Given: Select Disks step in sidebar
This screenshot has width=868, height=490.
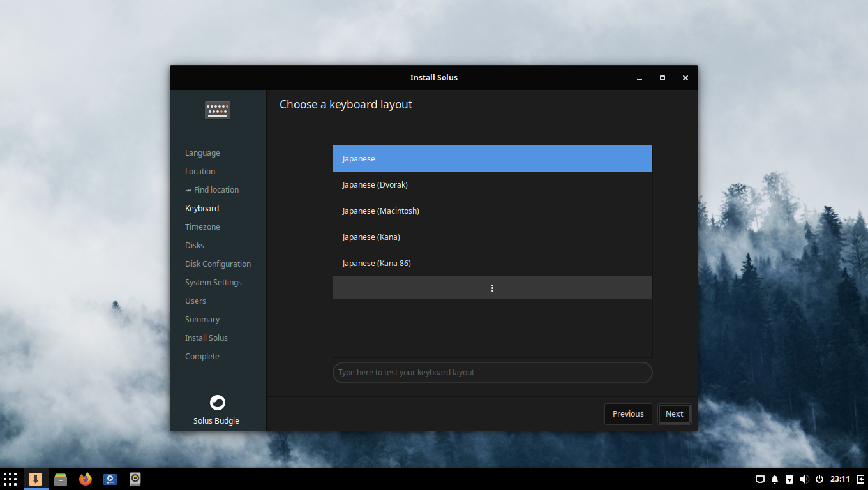Looking at the screenshot, I should point(195,246).
